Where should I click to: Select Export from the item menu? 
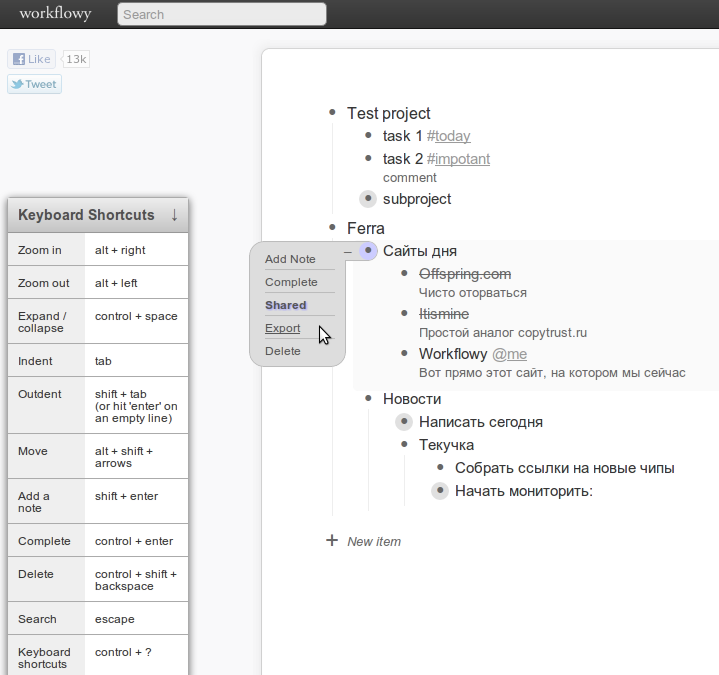click(283, 328)
